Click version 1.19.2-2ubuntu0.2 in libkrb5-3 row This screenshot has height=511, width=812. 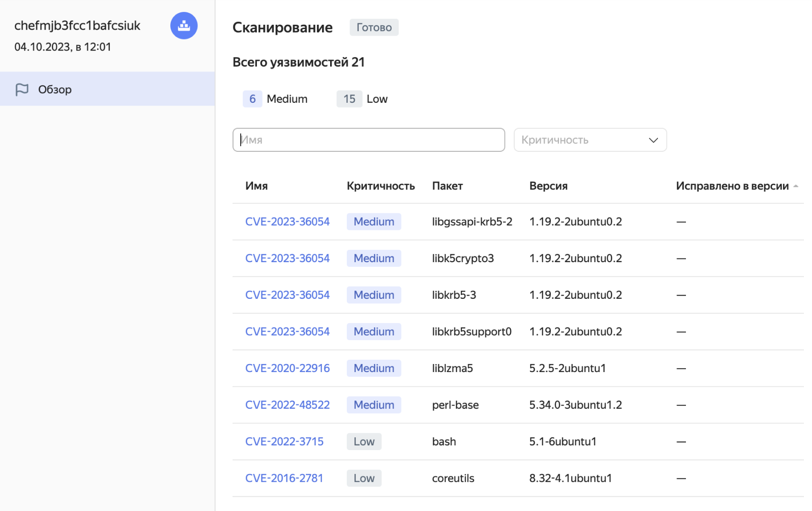pos(576,295)
